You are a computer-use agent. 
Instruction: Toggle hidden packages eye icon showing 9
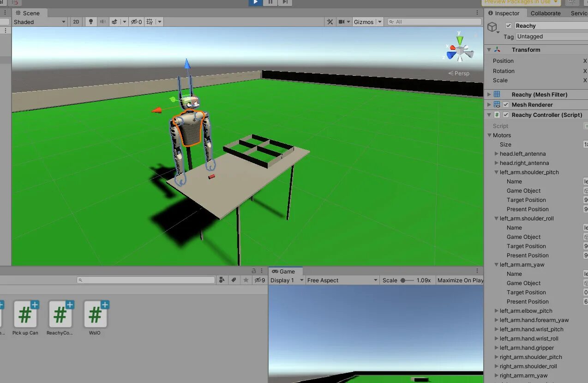point(260,280)
